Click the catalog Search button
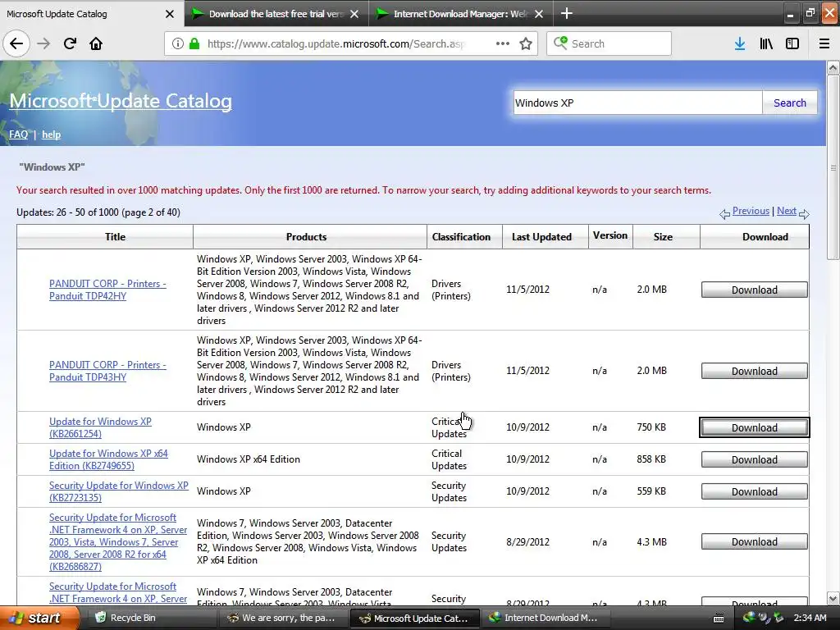The width and height of the screenshot is (840, 630). 790,103
